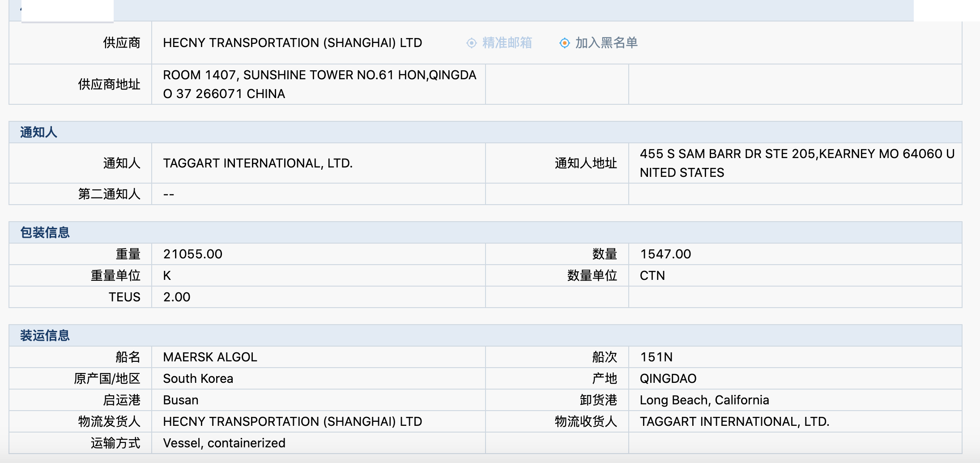
Task: Open the 精准邮箱 link
Action: click(x=507, y=43)
